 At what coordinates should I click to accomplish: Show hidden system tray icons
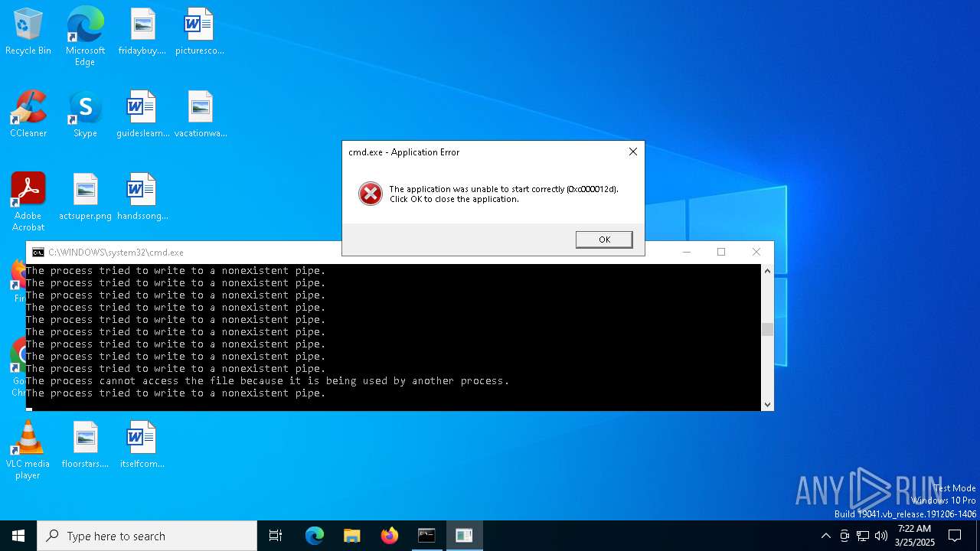coord(825,536)
